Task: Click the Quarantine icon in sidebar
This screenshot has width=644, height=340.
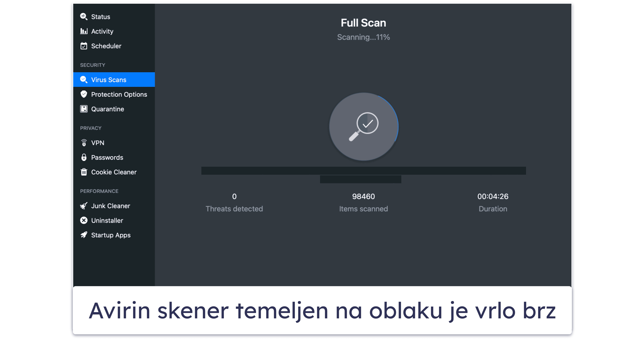Action: click(84, 109)
